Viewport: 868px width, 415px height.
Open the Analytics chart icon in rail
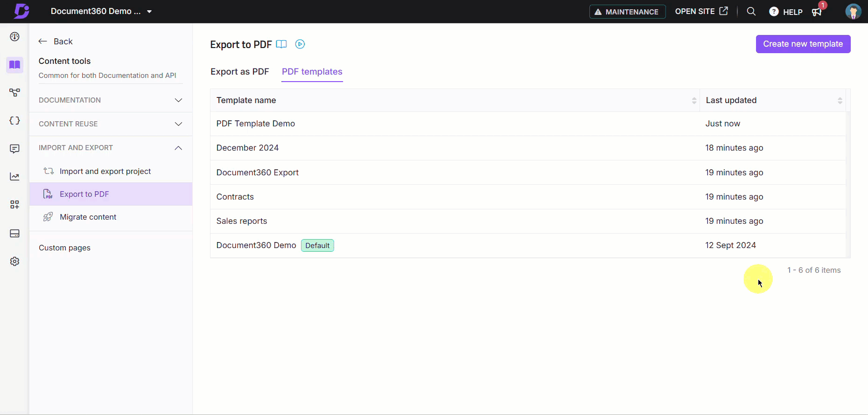(15, 177)
